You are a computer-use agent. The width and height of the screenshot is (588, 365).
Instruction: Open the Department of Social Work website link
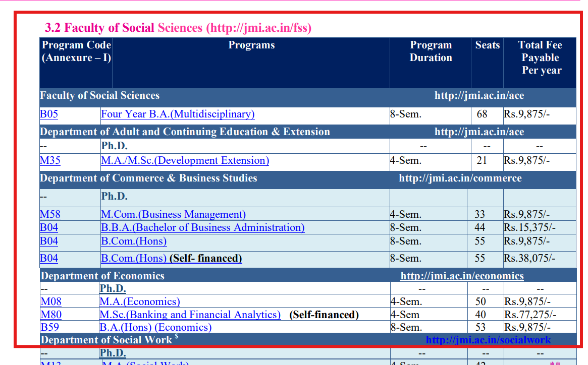pos(488,340)
